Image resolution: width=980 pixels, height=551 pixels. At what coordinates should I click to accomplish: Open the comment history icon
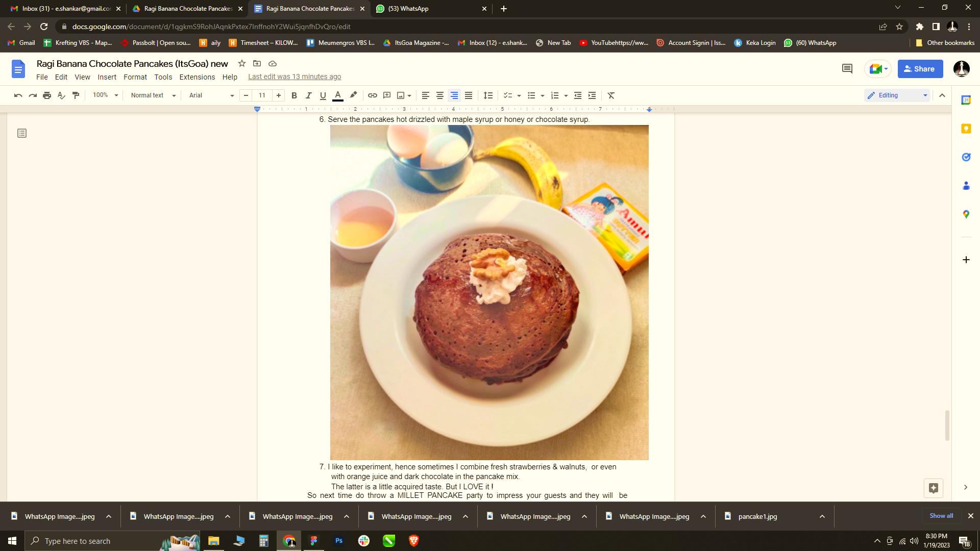pyautogui.click(x=847, y=69)
